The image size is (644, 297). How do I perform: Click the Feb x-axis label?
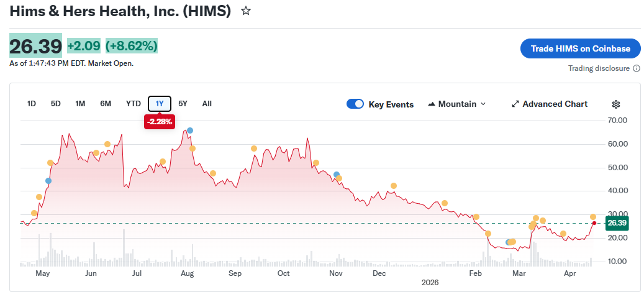475,273
